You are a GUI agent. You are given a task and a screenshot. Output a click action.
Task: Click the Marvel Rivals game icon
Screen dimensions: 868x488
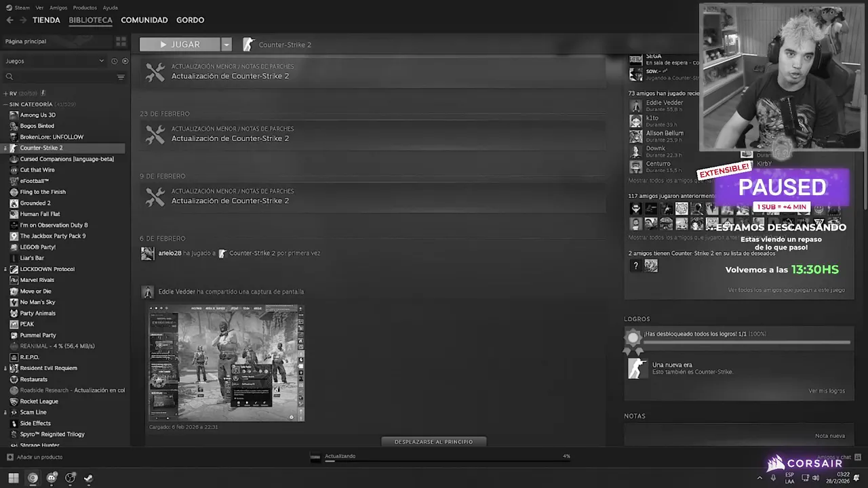point(14,280)
